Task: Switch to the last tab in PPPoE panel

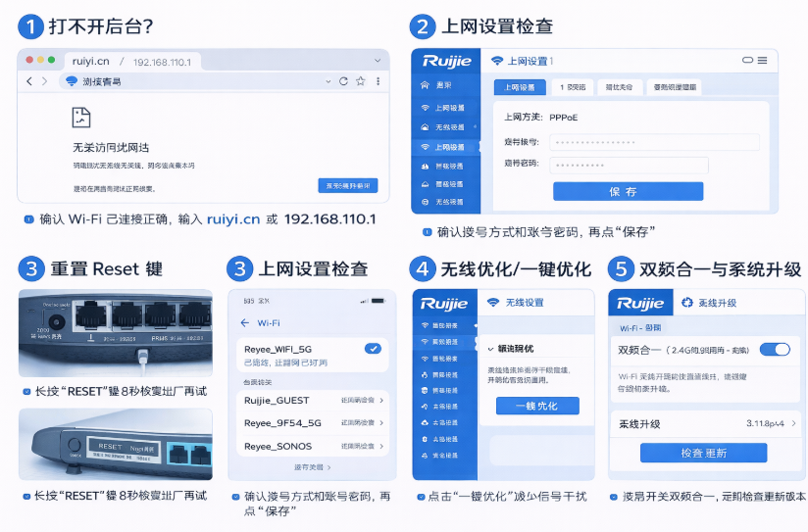Action: 675,87
